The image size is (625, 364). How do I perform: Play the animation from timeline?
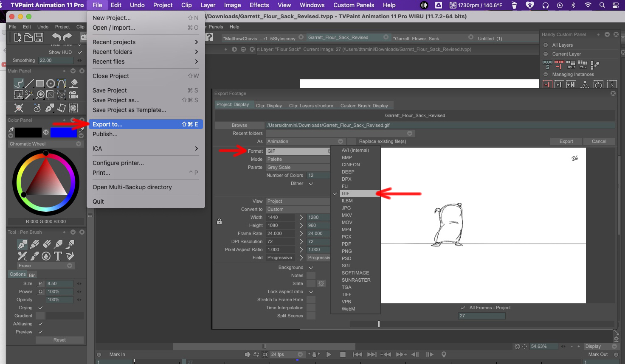click(329, 354)
